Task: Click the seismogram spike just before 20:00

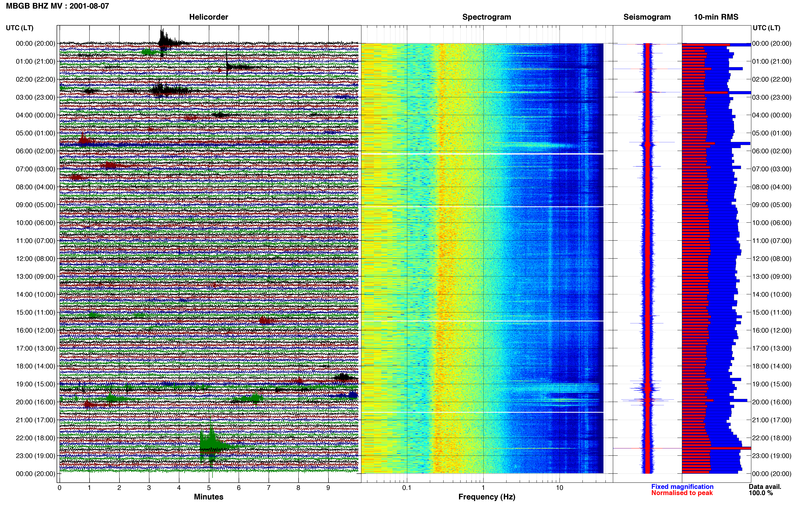Action: click(x=647, y=400)
